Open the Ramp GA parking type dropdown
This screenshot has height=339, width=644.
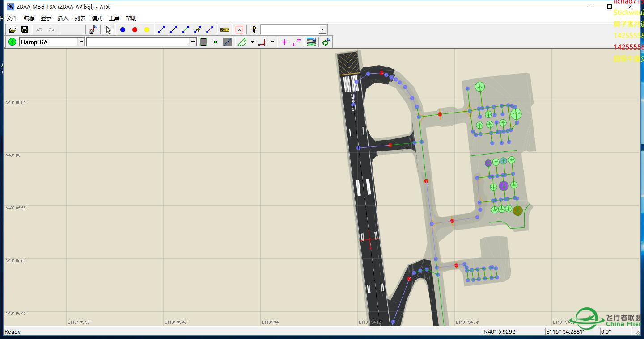[81, 42]
